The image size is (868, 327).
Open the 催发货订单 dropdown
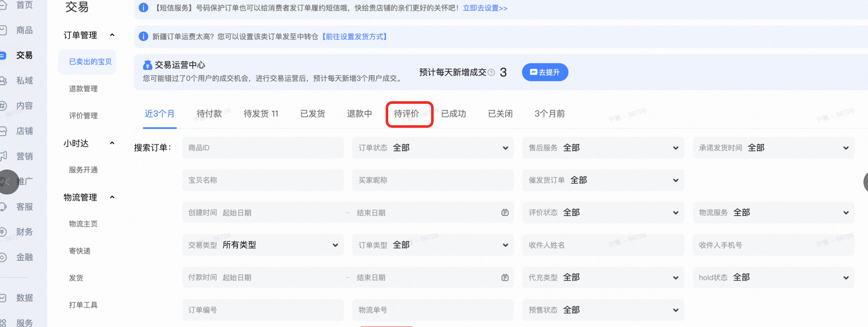603,180
